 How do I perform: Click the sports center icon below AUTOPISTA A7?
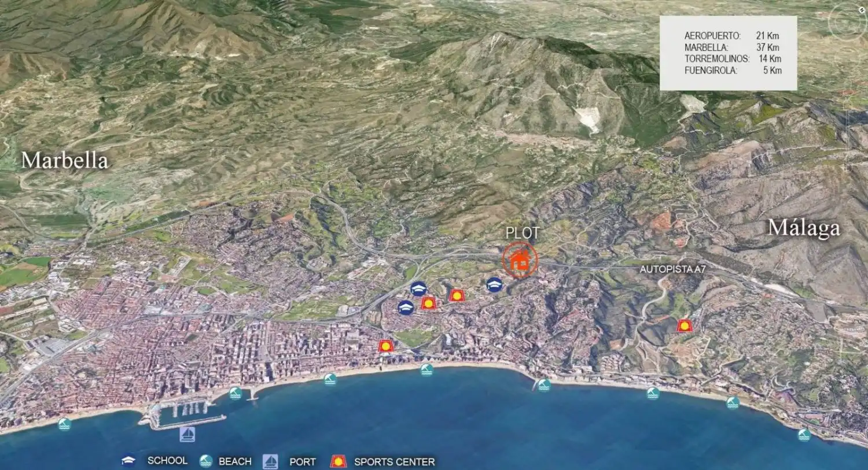(x=685, y=325)
